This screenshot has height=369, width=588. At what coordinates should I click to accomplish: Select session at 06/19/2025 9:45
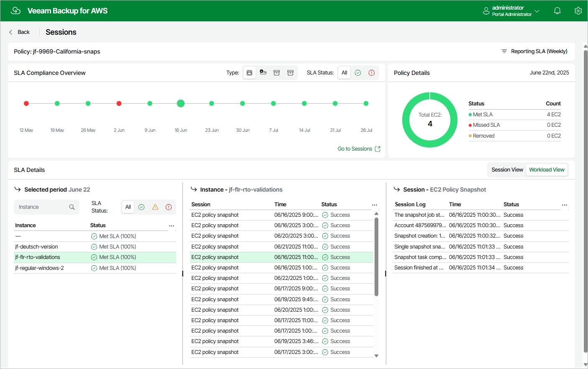click(282, 300)
